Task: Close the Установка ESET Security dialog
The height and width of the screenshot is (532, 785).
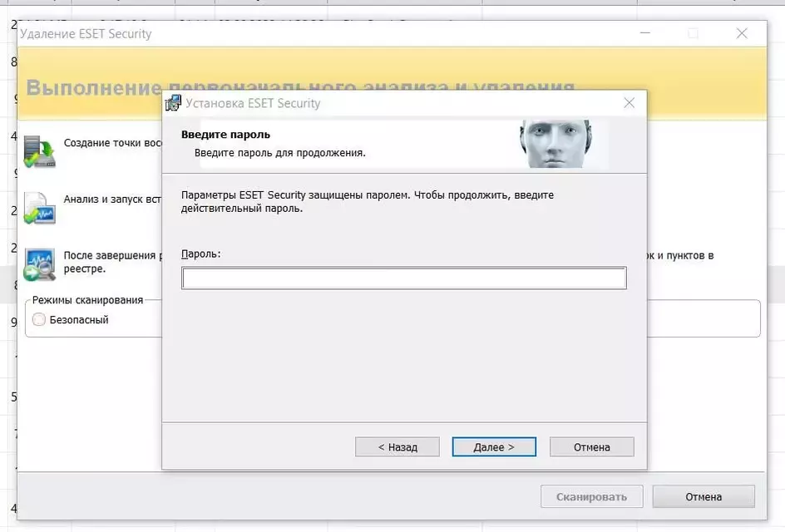Action: click(x=629, y=103)
